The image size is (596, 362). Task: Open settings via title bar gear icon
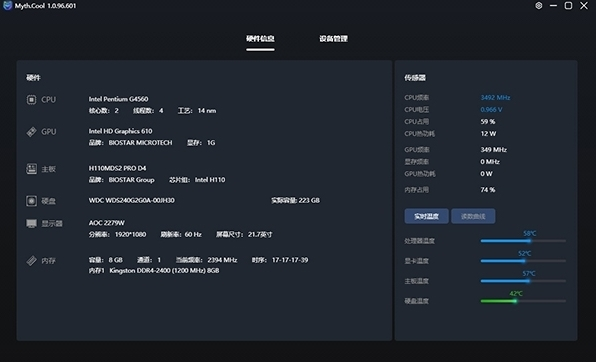point(539,6)
